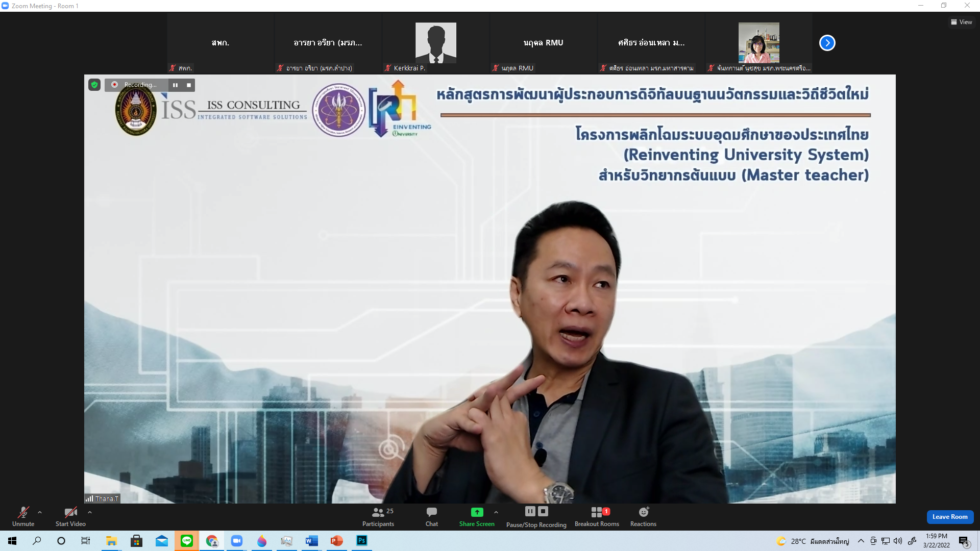Open the Fluent Paint taskbar icon
The height and width of the screenshot is (551, 980).
coord(262,541)
